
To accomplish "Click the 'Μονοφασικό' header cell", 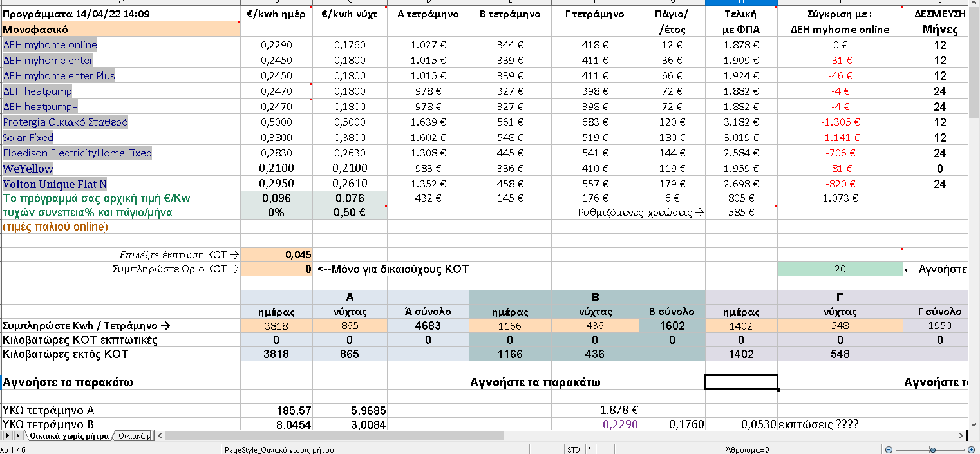I will pyautogui.click(x=120, y=29).
